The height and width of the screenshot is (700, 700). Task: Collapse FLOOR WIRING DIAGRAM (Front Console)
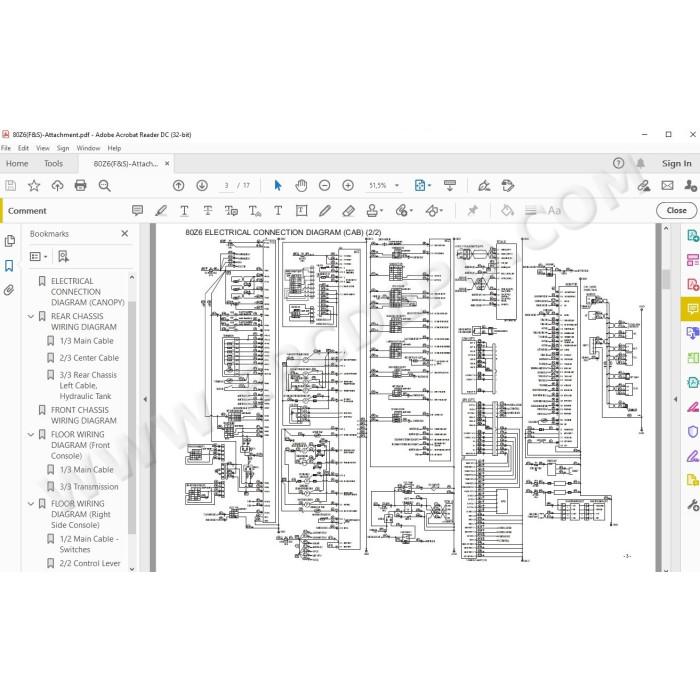31,435
